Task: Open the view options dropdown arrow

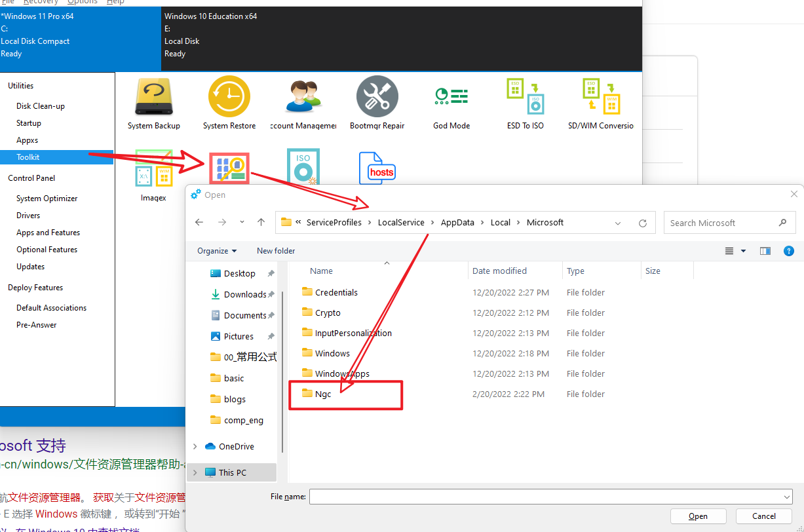Action: tap(743, 251)
